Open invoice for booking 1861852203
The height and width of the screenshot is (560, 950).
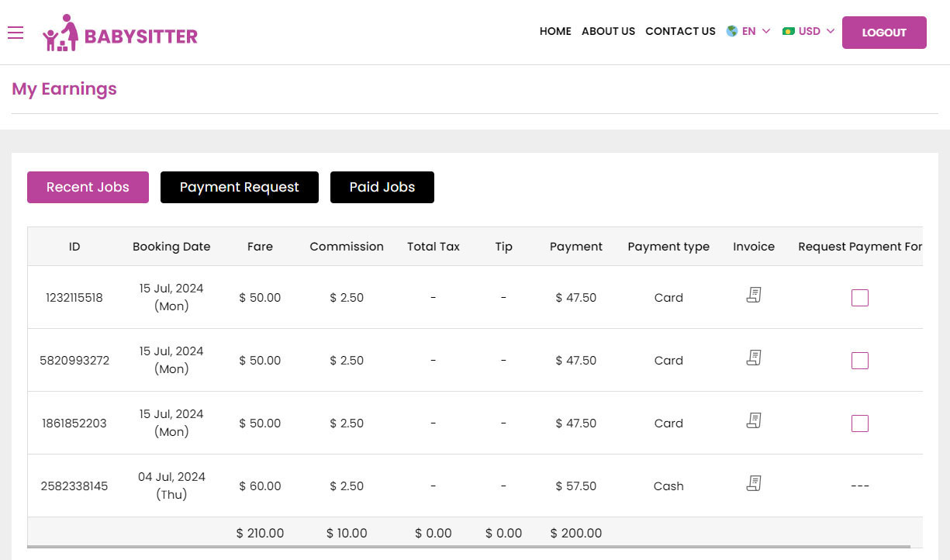tap(754, 420)
